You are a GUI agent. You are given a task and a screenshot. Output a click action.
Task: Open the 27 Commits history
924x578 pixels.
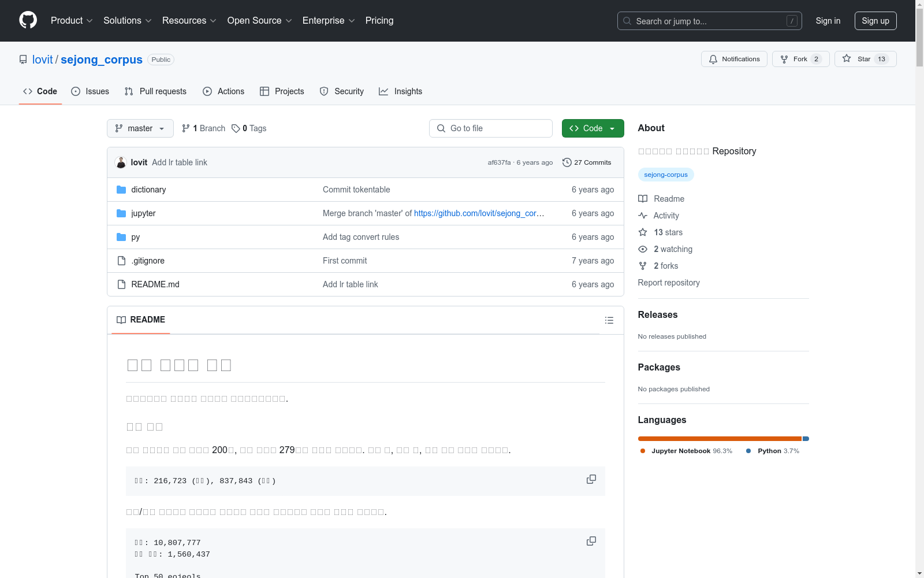[587, 162]
